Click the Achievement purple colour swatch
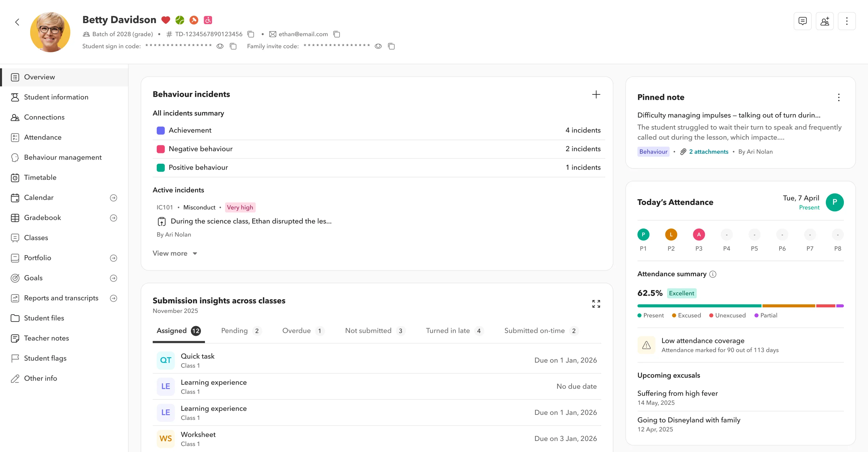Viewport: 868px width, 452px height. (x=160, y=130)
